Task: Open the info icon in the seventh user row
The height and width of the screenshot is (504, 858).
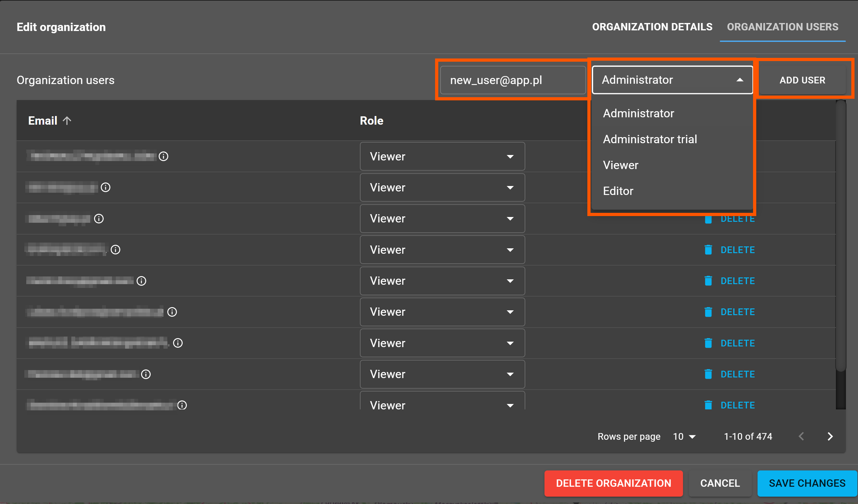Action: pos(178,343)
